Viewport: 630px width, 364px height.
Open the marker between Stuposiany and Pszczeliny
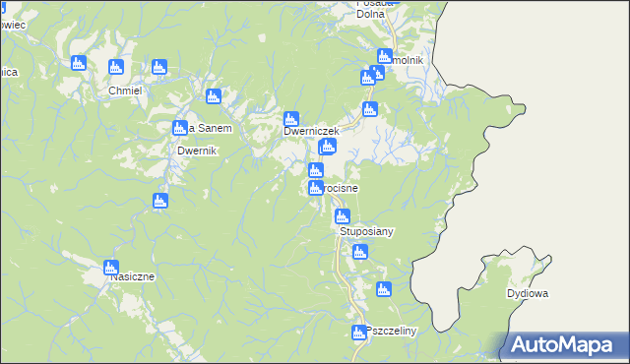[x=384, y=289]
